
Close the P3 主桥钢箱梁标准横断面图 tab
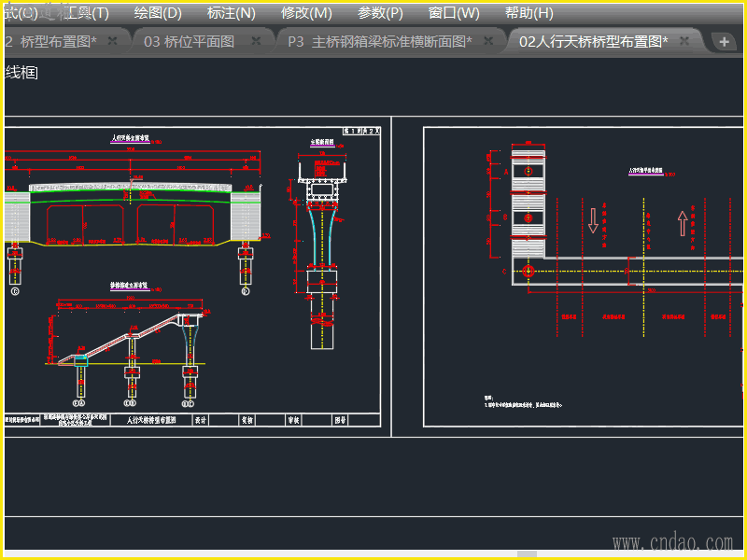click(488, 41)
